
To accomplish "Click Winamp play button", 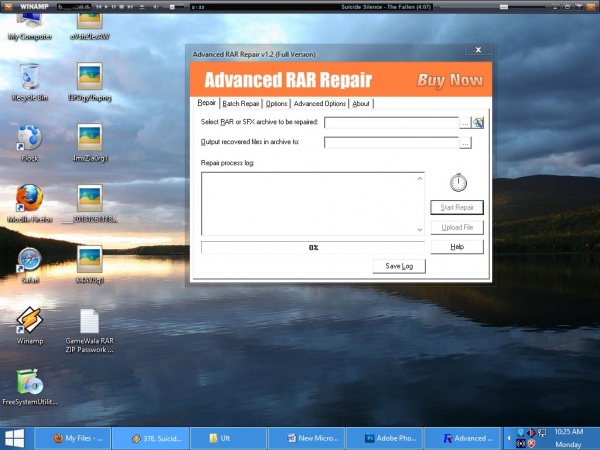I will click(x=107, y=7).
